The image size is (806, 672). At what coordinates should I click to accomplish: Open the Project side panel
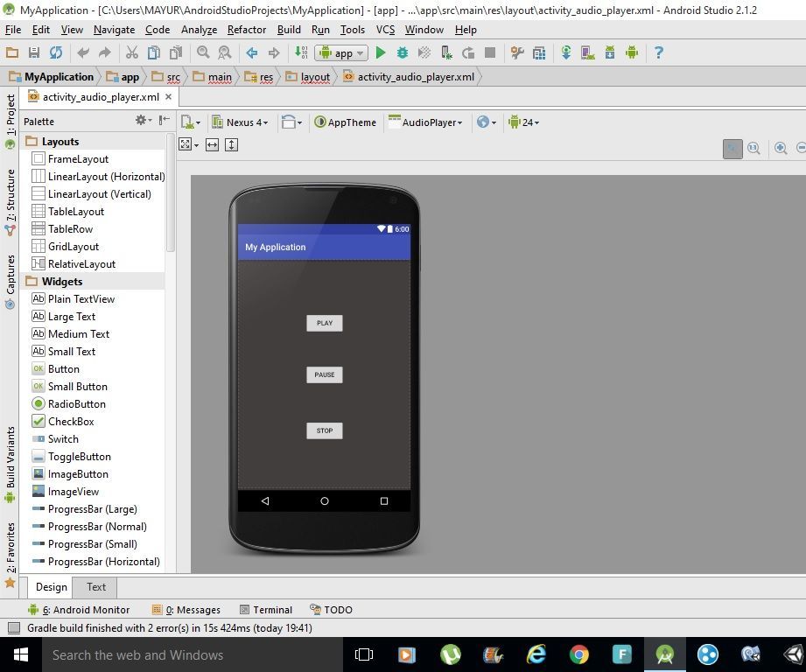click(10, 122)
